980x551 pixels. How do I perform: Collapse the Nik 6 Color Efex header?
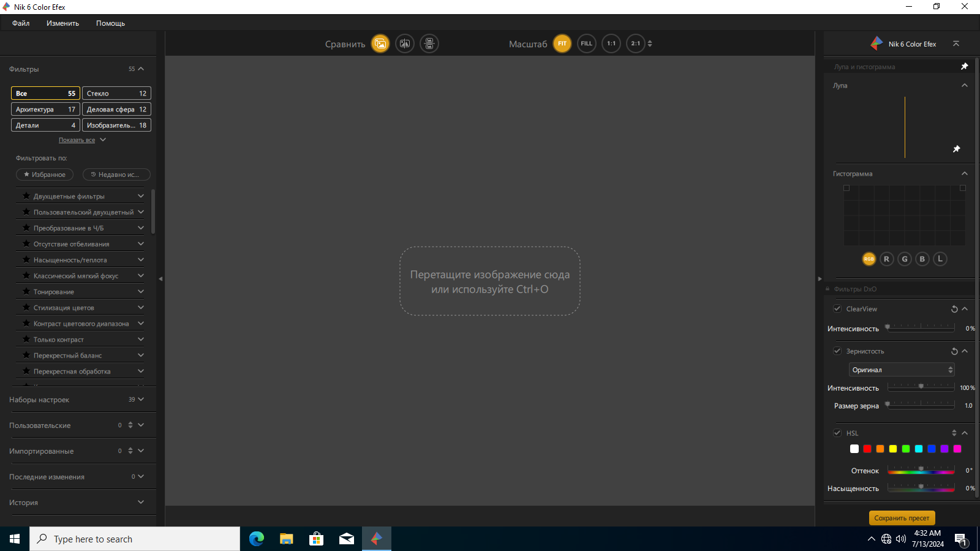pos(956,43)
